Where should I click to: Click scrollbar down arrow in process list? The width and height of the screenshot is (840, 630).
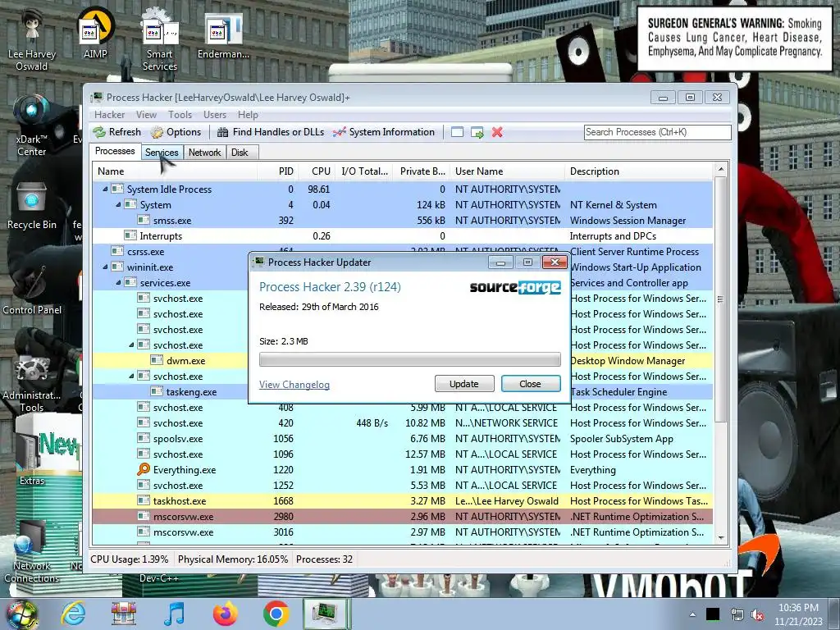720,537
